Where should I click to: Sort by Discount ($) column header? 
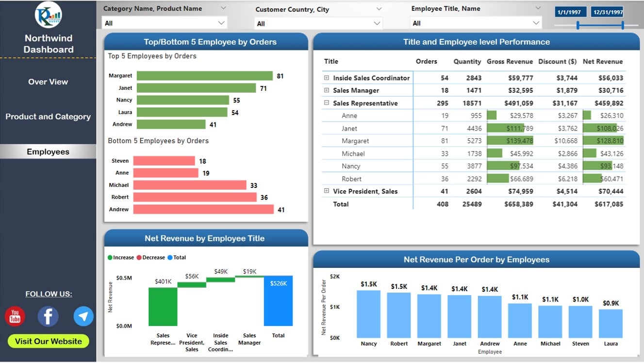pyautogui.click(x=558, y=62)
